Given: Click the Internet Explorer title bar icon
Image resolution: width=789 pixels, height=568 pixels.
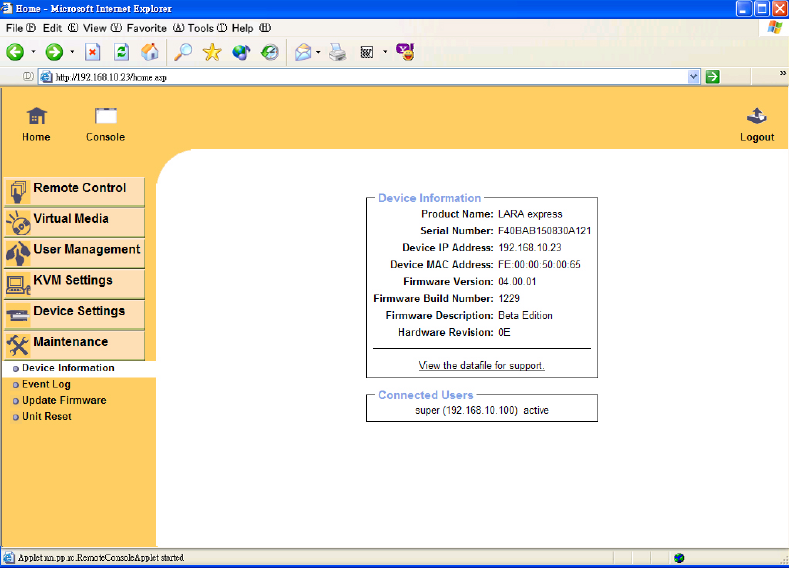Looking at the screenshot, I should pyautogui.click(x=7, y=9).
